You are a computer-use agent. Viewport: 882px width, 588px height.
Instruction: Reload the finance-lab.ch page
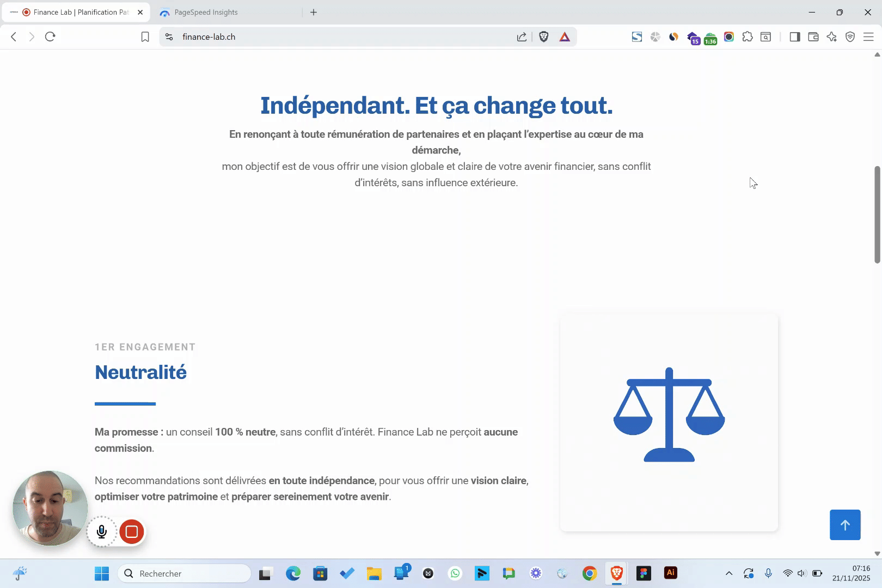coord(50,36)
